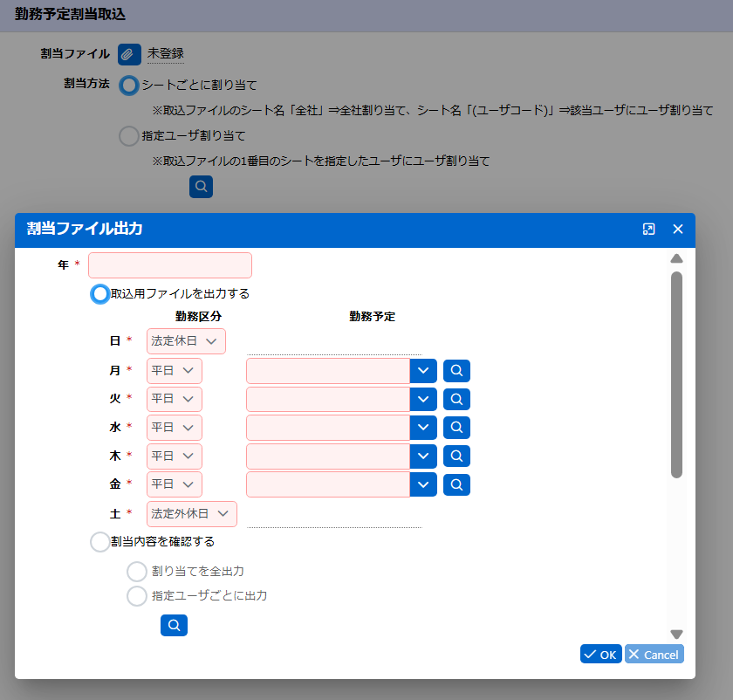Choose 割り当てを全出力 radio option
733x700 pixels.
click(137, 572)
